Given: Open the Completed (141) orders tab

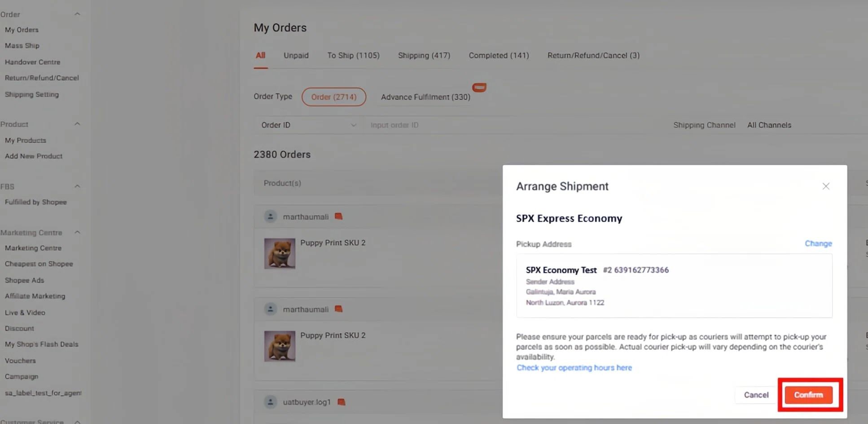Looking at the screenshot, I should 498,55.
